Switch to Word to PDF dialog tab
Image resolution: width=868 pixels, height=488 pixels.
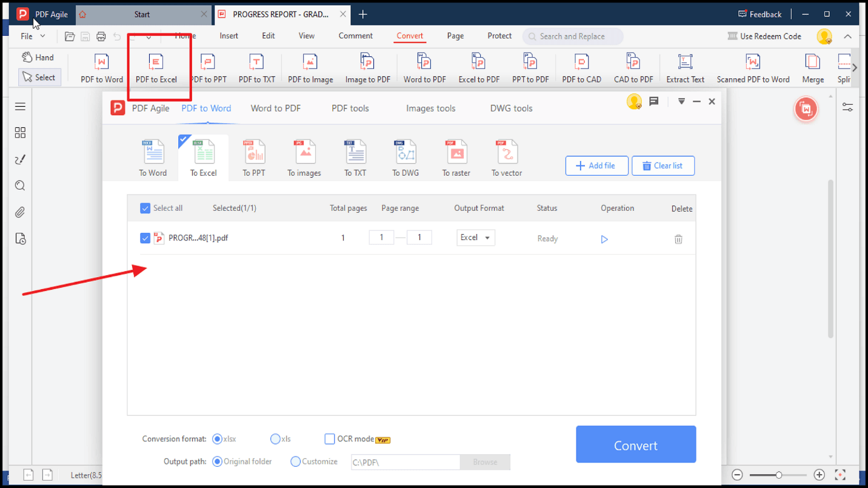[x=276, y=109]
